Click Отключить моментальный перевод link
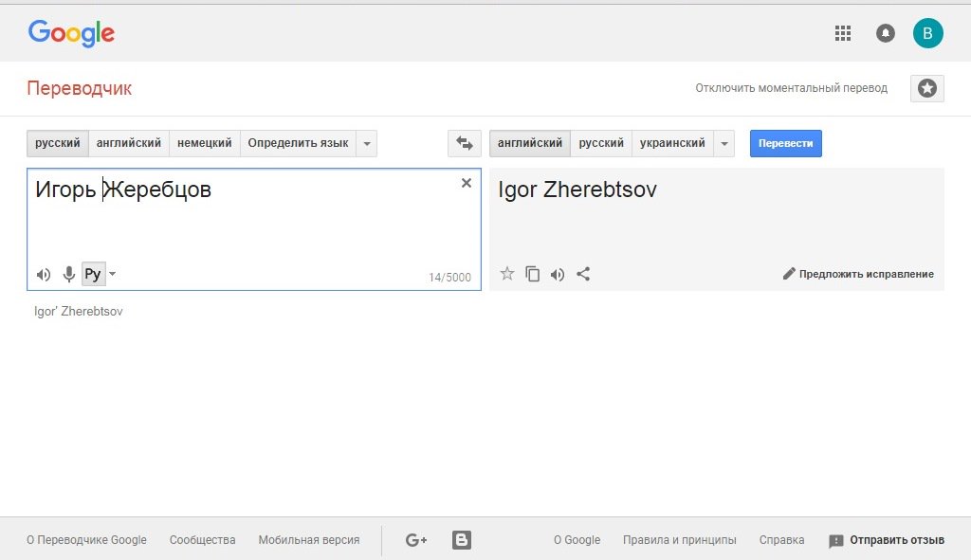This screenshot has width=971, height=560. 791,88
